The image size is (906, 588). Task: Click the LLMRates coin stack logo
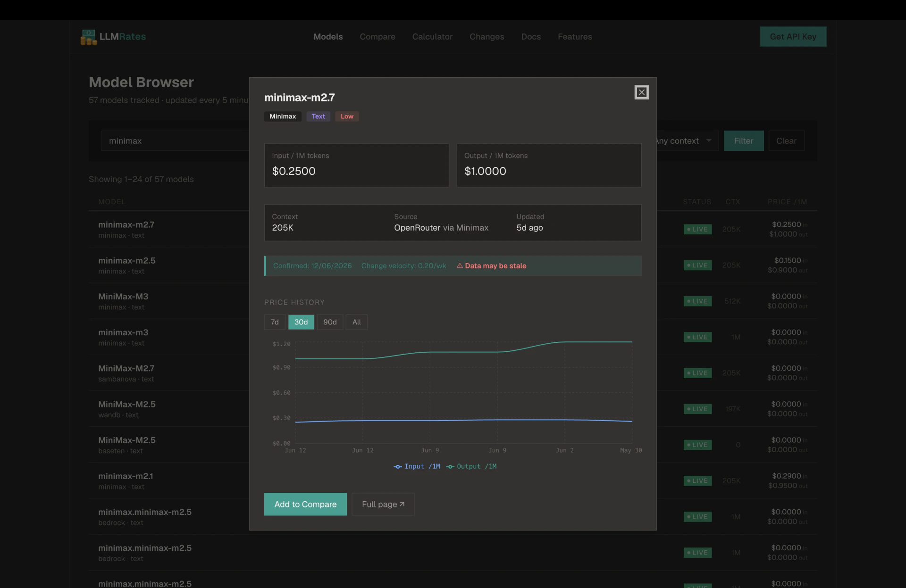coord(88,37)
